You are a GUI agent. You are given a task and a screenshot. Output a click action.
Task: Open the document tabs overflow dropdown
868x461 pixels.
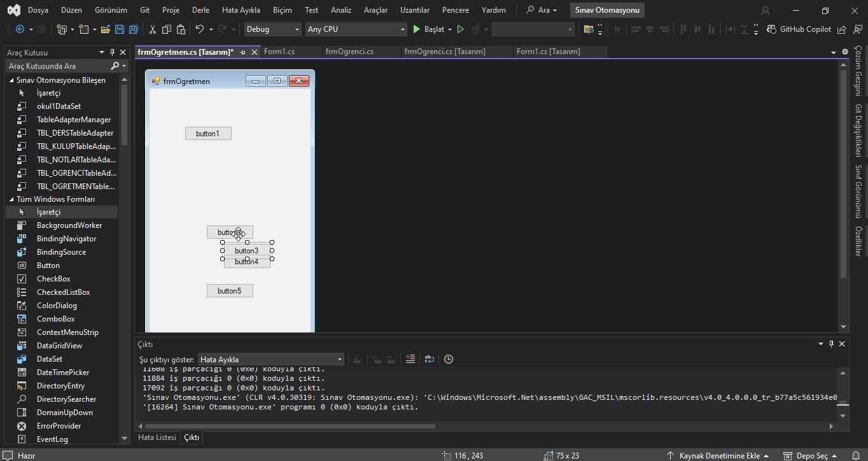point(834,52)
